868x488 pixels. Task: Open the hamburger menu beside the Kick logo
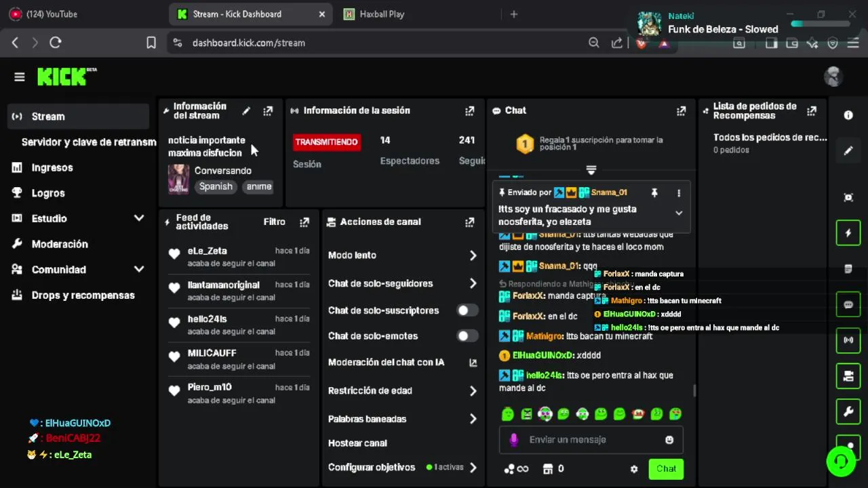(19, 77)
